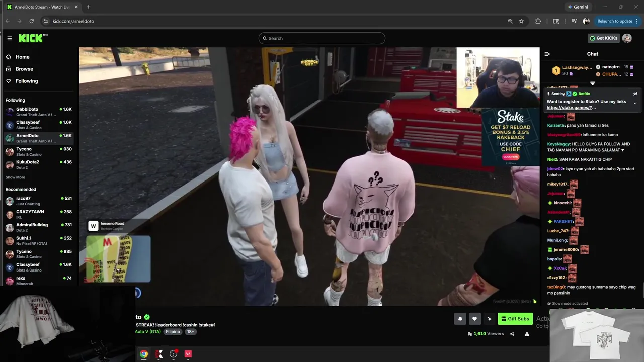
Task: Open Chrome extensions puzzle icon
Action: pyautogui.click(x=538, y=21)
